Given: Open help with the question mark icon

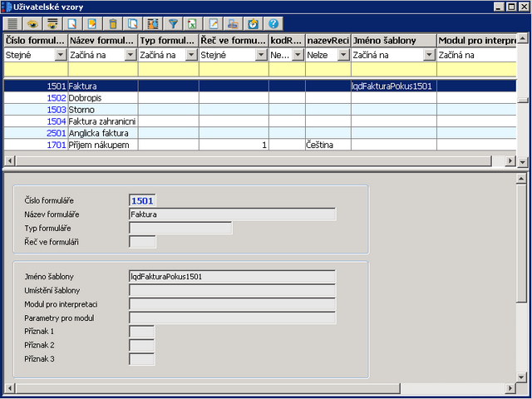Looking at the screenshot, I should click(x=272, y=24).
